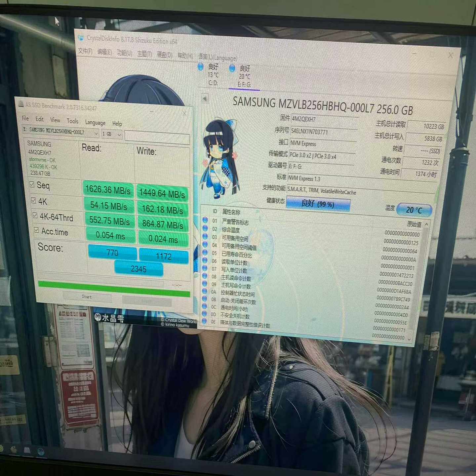The height and width of the screenshot is (476, 476).
Task: Click the Start button in AS SSD Benchmark
Action: click(x=87, y=297)
